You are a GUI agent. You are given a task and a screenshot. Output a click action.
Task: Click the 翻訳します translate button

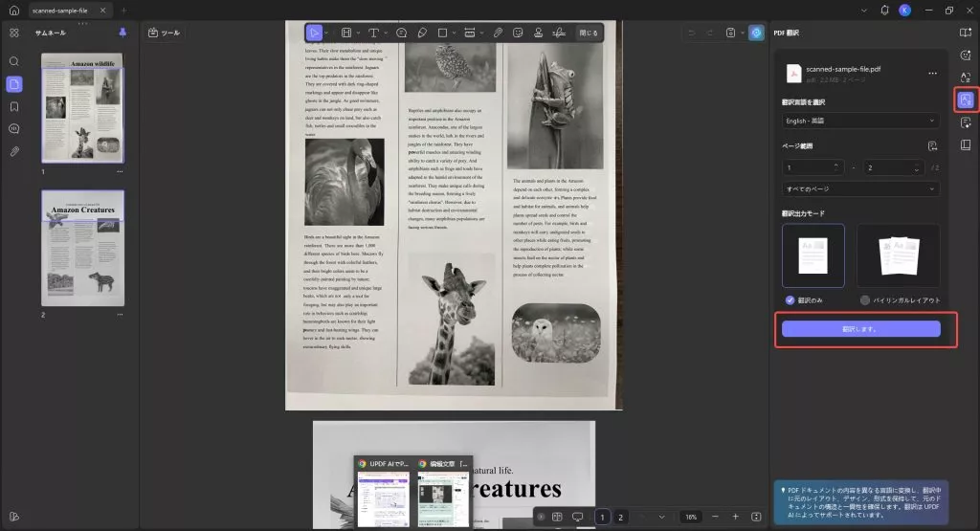860,329
